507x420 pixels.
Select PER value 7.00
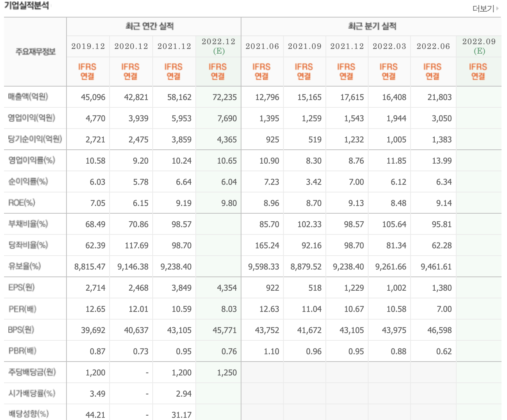(x=444, y=309)
